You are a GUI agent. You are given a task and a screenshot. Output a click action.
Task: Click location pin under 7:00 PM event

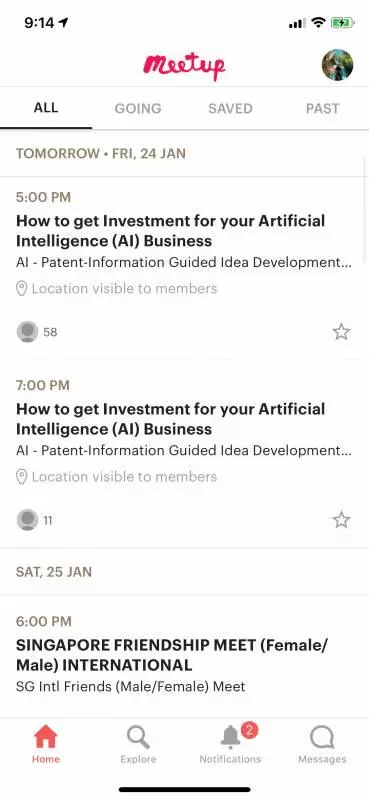point(21,477)
